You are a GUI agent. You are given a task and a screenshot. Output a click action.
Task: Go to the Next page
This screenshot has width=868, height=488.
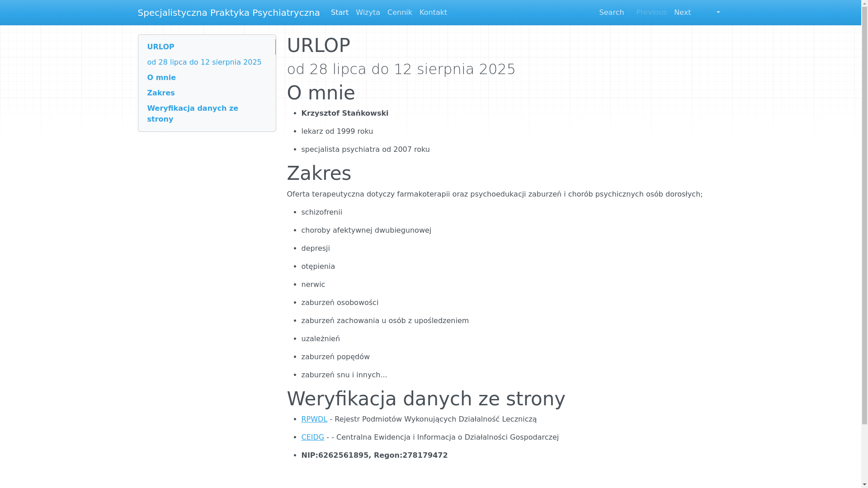coord(682,13)
